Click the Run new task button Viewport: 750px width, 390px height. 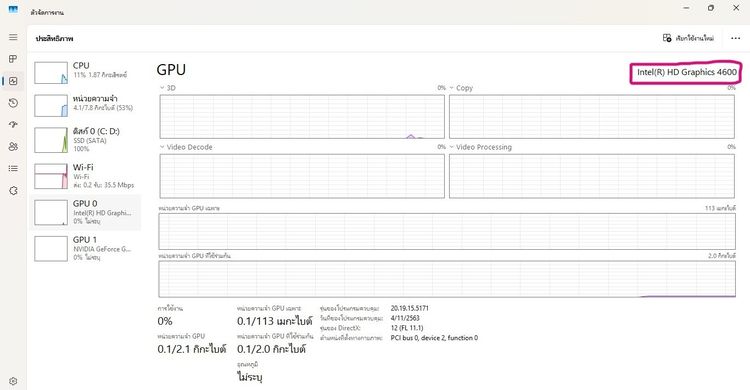click(688, 38)
